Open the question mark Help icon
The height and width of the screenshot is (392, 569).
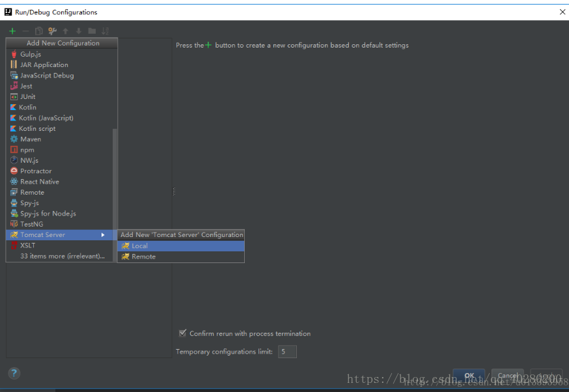(x=14, y=373)
